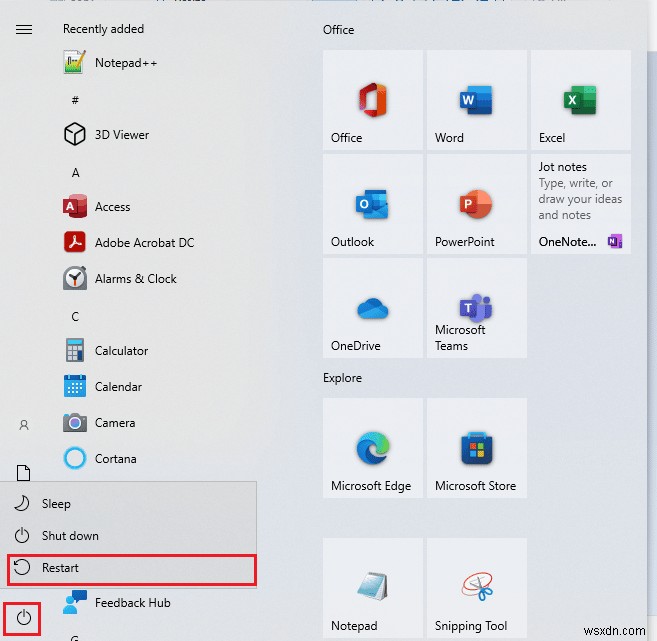Screen dimensions: 657x641
Task: Click the Explore tile group title
Action: coord(342,378)
